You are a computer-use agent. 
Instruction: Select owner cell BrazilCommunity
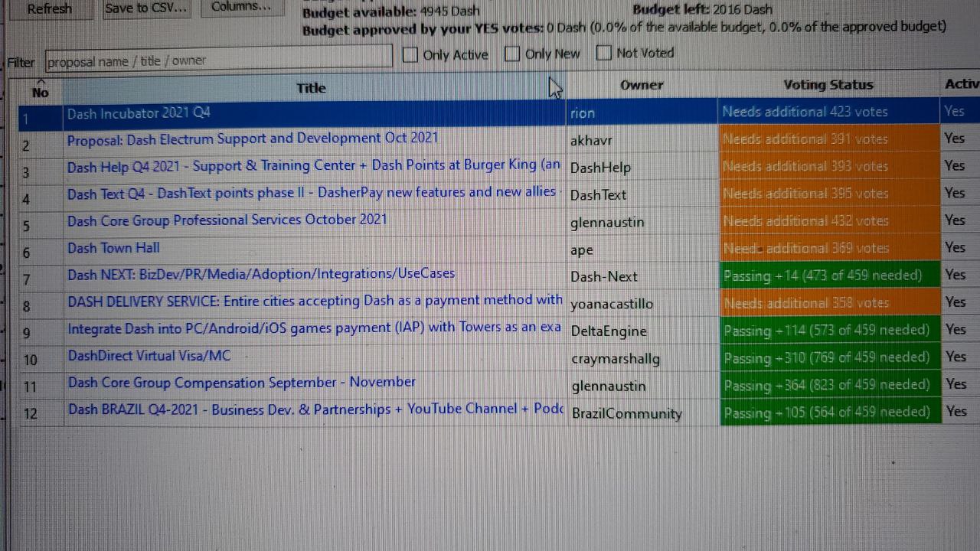point(642,413)
